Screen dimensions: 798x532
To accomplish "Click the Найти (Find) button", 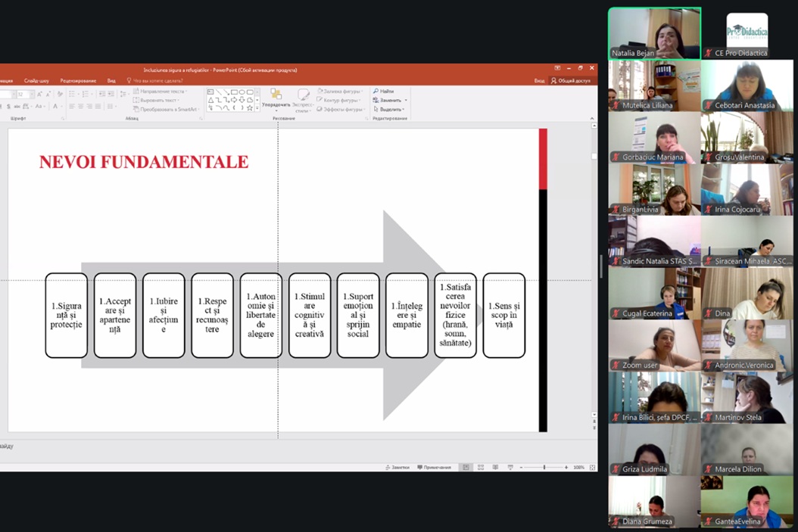I will point(384,92).
